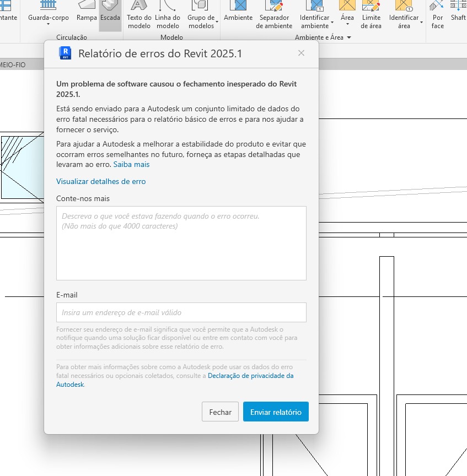Select the Por face opening tool
The width and height of the screenshot is (467, 476).
438,13
